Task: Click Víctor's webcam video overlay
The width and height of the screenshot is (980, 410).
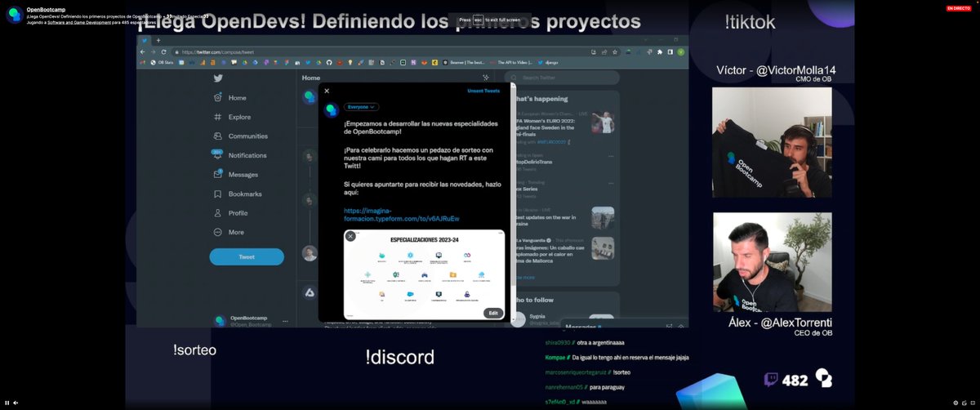Action: [x=772, y=142]
